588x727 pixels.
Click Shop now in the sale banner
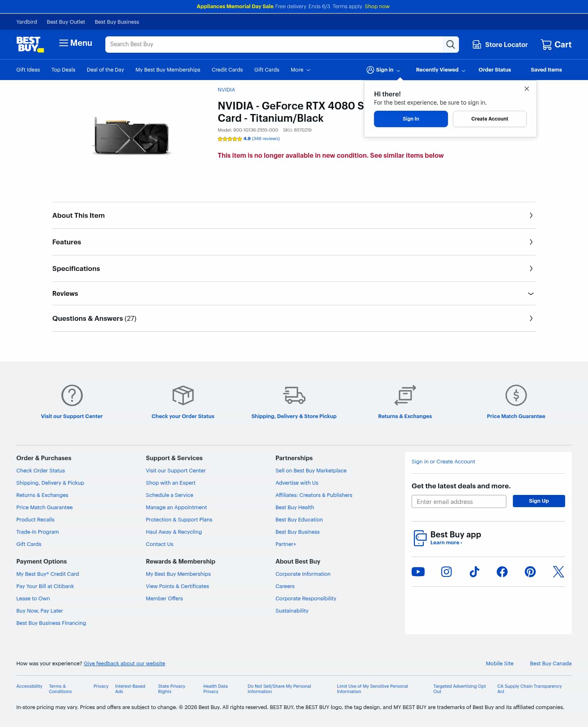pyautogui.click(x=377, y=7)
